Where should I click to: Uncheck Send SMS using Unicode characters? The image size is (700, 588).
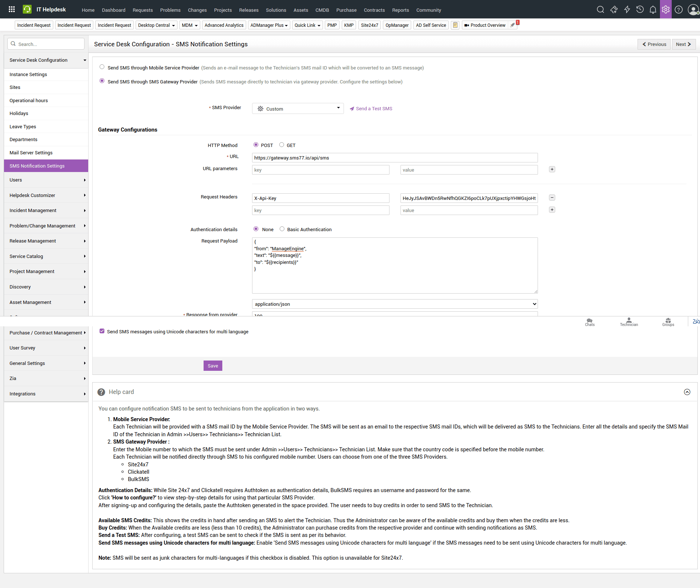click(102, 331)
